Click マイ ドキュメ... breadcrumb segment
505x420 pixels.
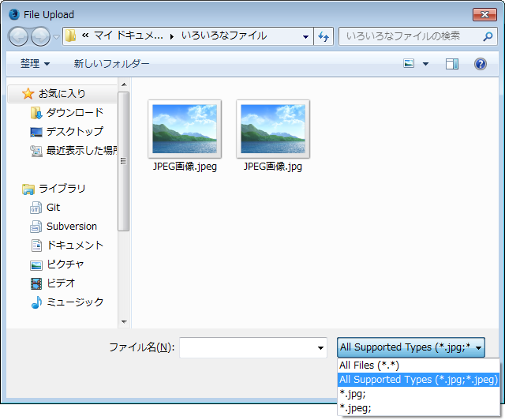(x=129, y=36)
